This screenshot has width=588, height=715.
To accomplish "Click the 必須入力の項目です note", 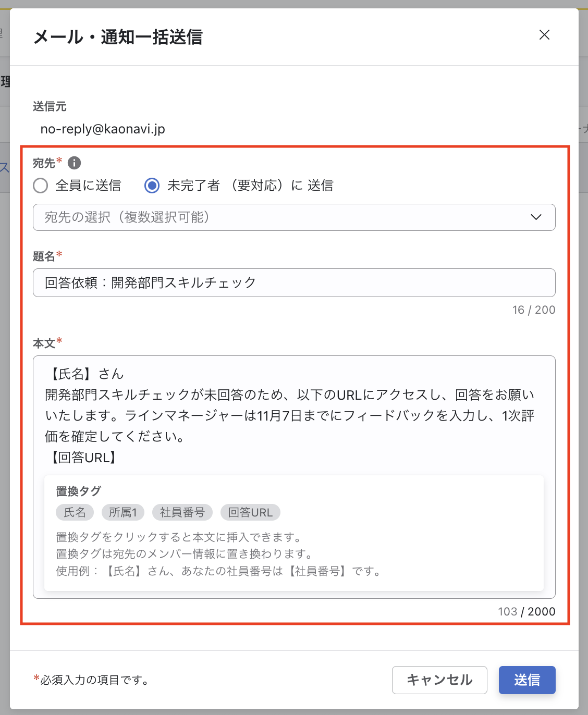I will [93, 680].
